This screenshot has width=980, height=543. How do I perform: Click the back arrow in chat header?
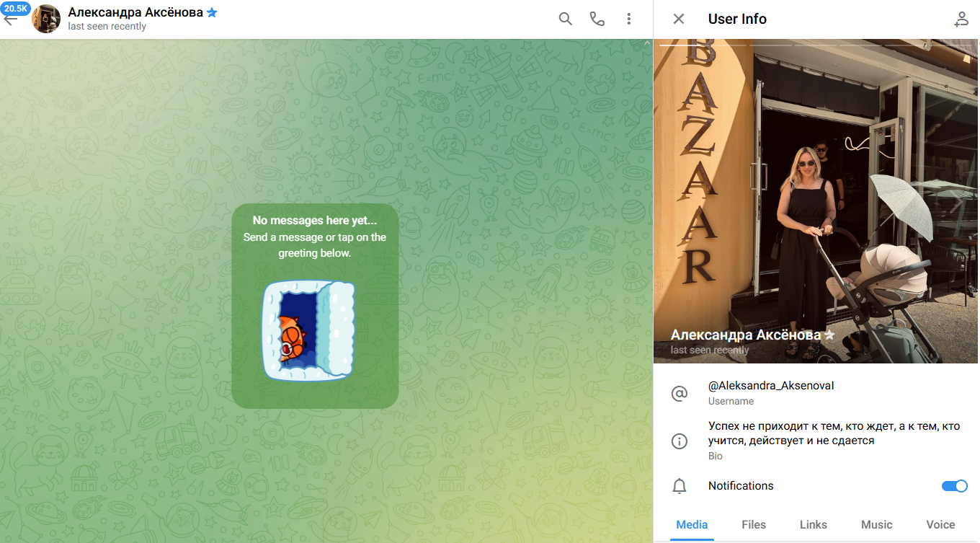tap(10, 20)
